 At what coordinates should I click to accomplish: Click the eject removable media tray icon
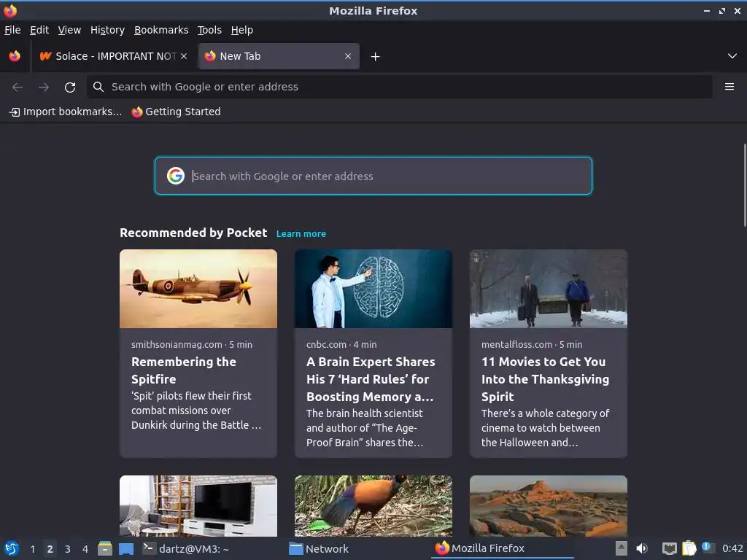pyautogui.click(x=622, y=548)
